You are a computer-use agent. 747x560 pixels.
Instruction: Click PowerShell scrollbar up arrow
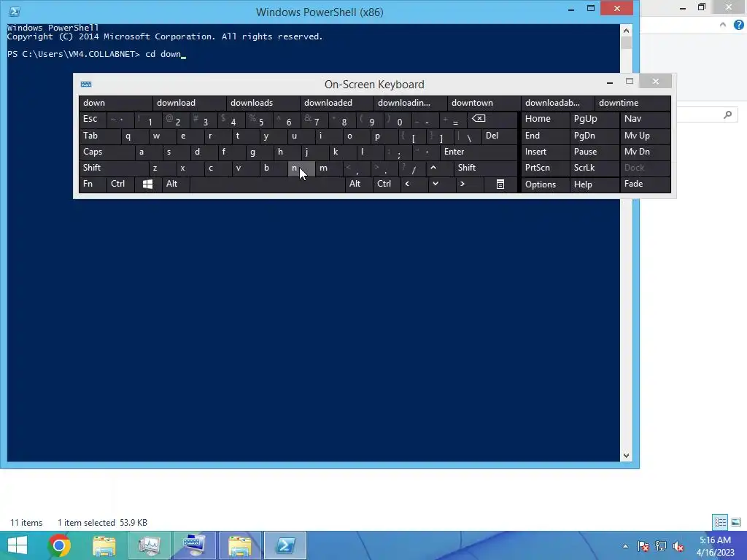[x=626, y=31]
